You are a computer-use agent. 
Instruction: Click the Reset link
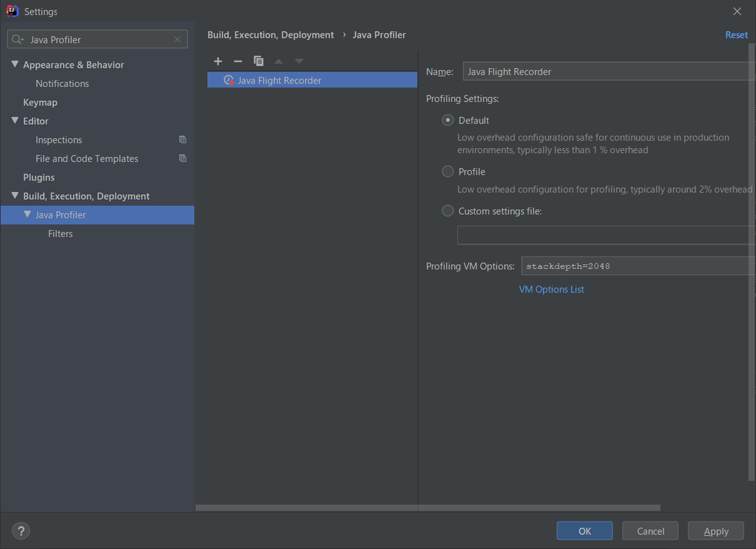[736, 35]
